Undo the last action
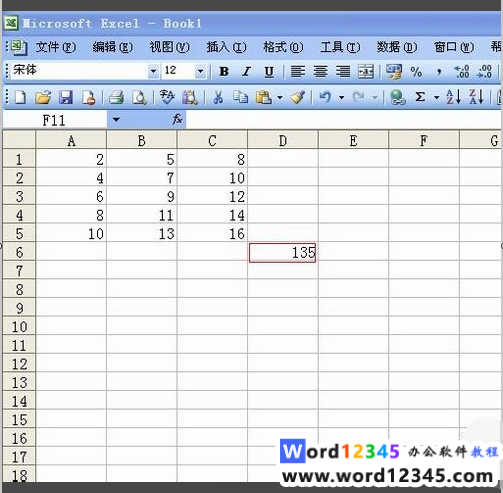Viewport: 503px width, 493px height. point(325,97)
